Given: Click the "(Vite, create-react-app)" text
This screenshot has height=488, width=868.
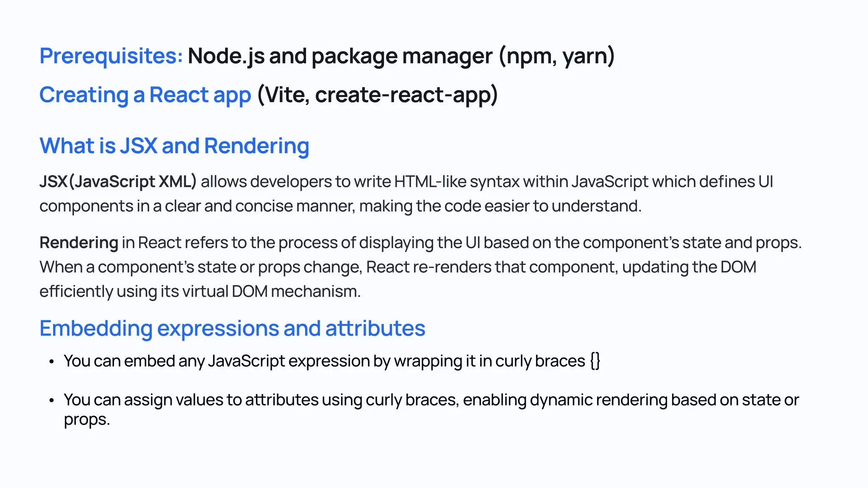Looking at the screenshot, I should (x=377, y=94).
